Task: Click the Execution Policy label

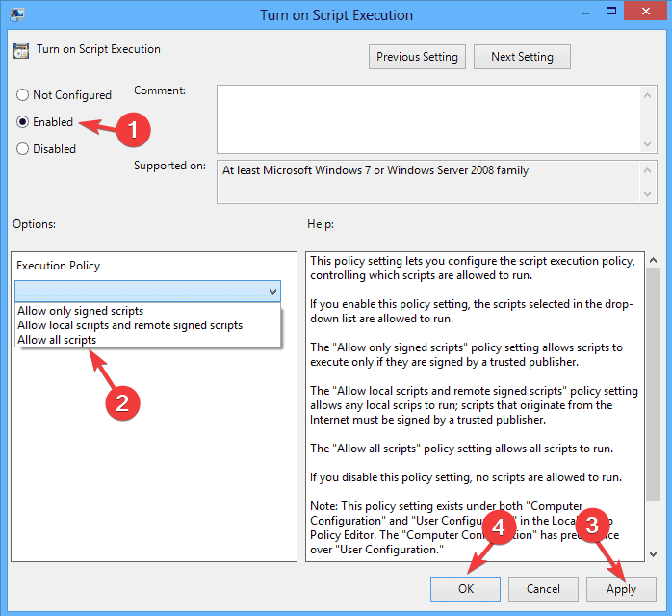Action: (x=59, y=266)
